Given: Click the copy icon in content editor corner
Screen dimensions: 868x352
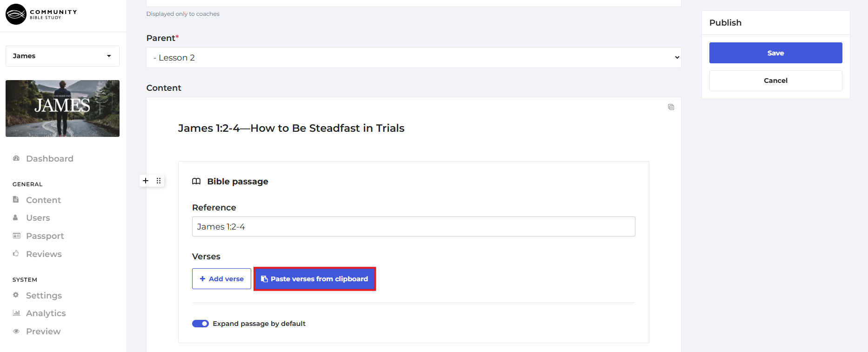Looking at the screenshot, I should (x=671, y=107).
